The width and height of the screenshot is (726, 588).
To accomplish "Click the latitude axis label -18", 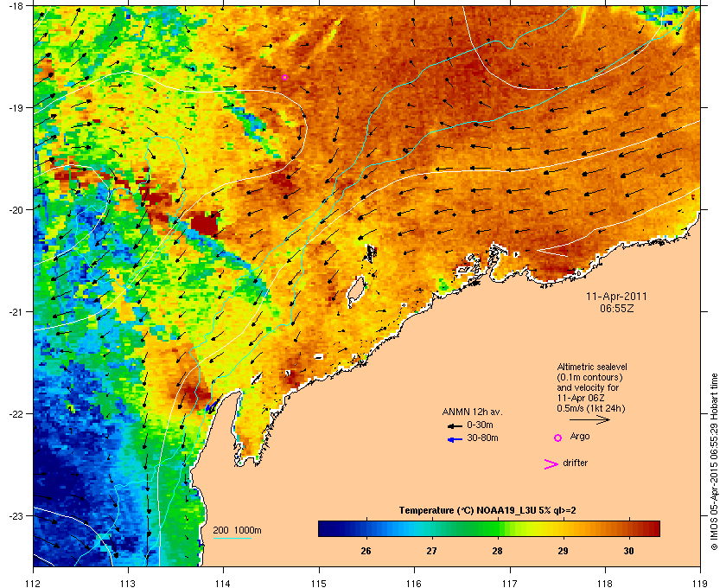I will pyautogui.click(x=16, y=5).
